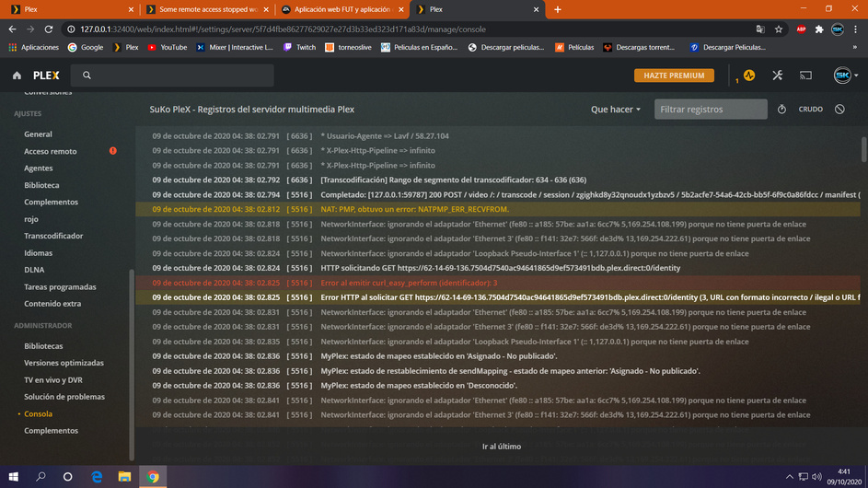868x488 pixels.
Task: Open Aplicaciones bookmark shortcut
Action: tap(33, 47)
